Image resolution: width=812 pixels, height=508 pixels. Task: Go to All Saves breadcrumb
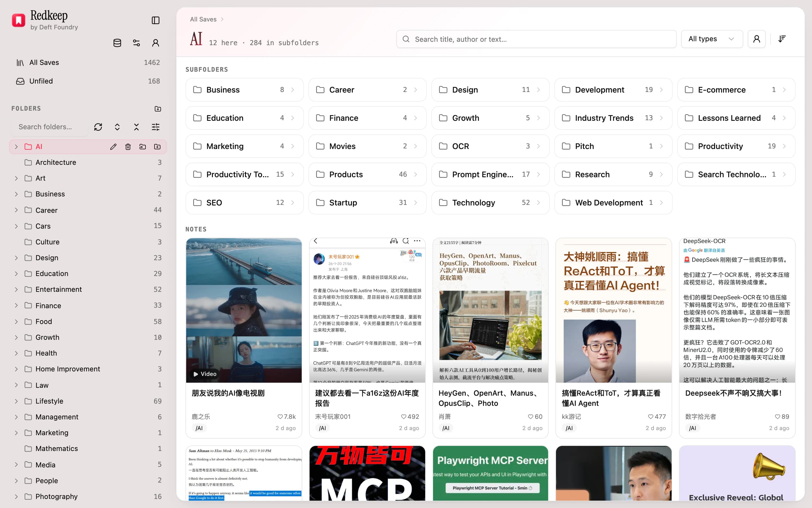point(203,19)
